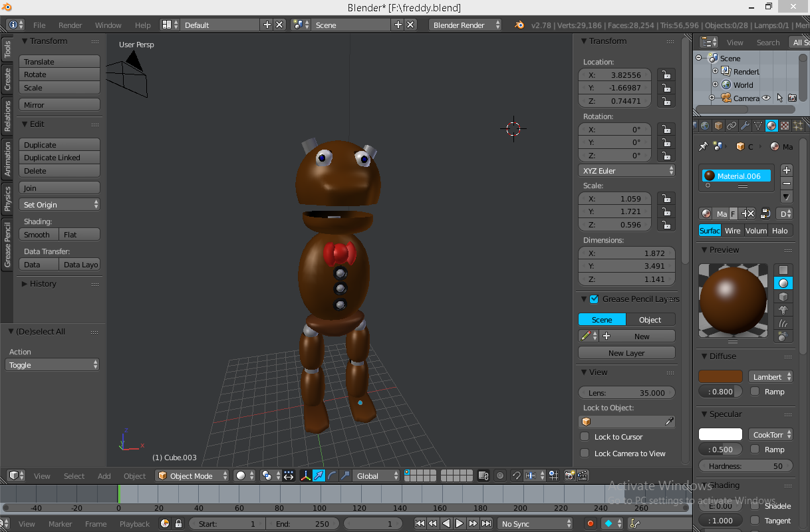Open the Global orientation dropdown

point(377,475)
